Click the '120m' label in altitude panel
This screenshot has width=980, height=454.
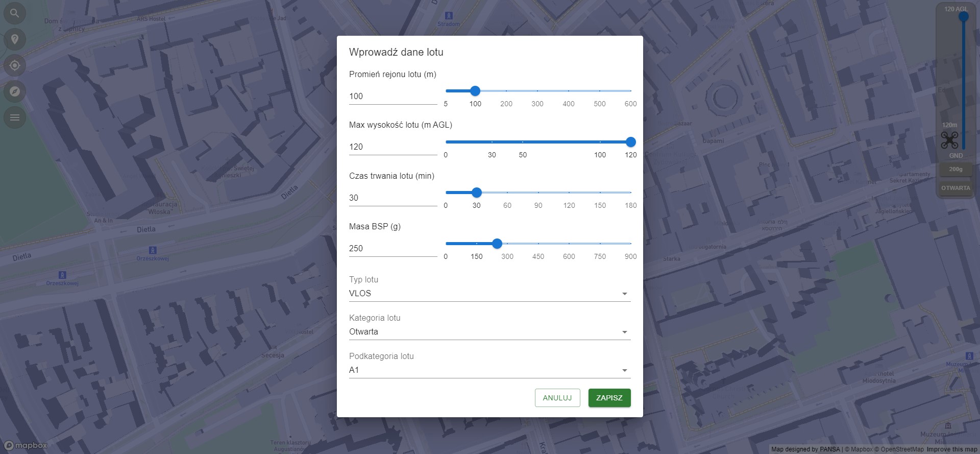click(x=949, y=125)
